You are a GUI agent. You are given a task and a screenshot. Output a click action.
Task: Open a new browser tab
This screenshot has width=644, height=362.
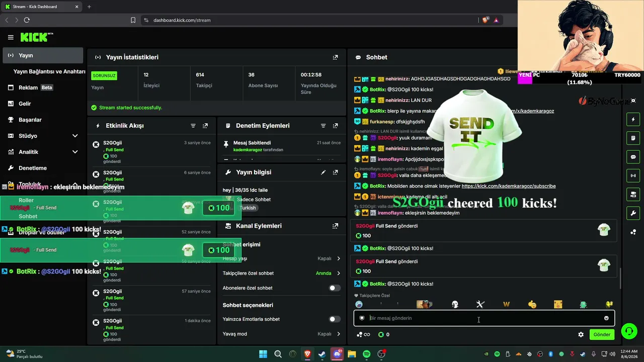89,7
